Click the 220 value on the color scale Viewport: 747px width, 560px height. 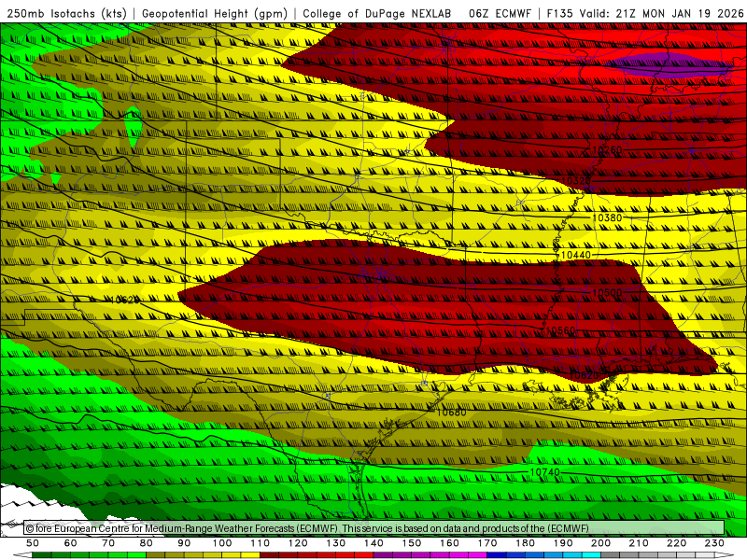pos(676,543)
